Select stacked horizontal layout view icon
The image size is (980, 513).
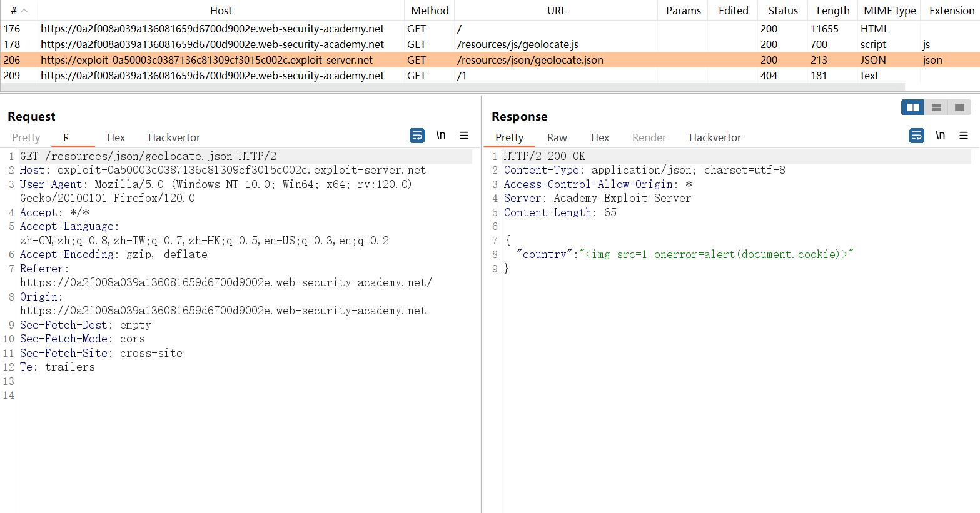pyautogui.click(x=936, y=107)
